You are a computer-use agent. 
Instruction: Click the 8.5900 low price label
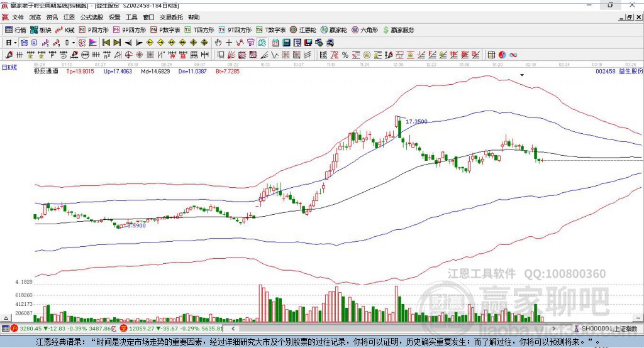pyautogui.click(x=136, y=226)
